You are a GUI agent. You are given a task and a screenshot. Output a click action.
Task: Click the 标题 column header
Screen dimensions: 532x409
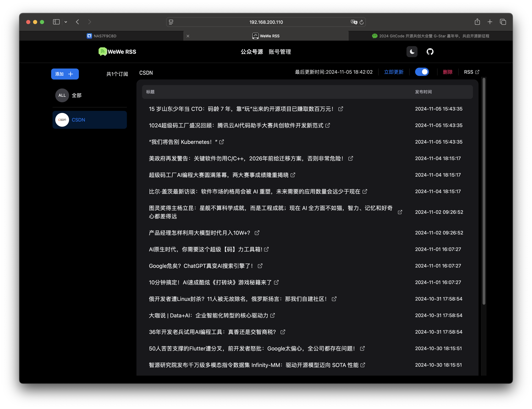click(x=150, y=92)
